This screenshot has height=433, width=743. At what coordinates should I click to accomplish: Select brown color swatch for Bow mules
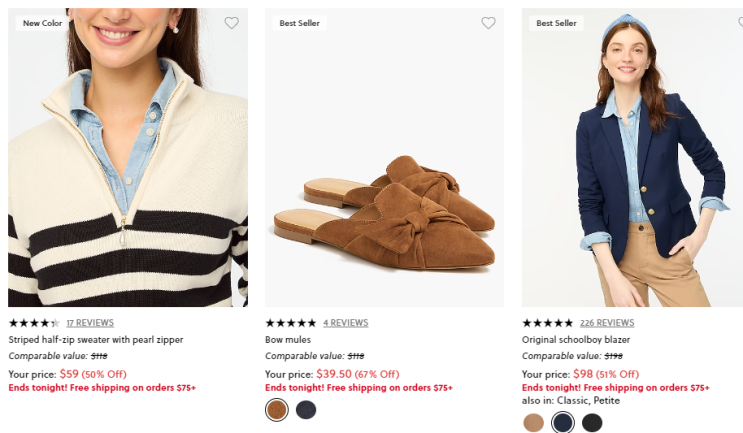[x=277, y=409]
